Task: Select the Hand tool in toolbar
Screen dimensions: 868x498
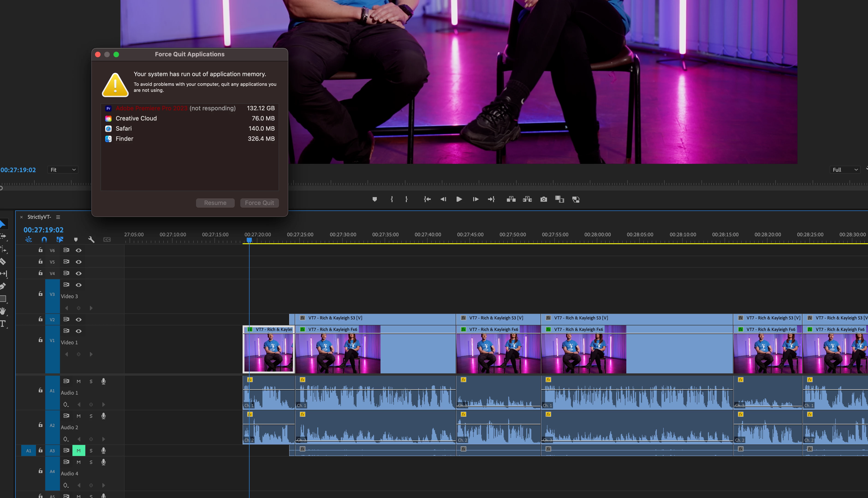Action: [x=3, y=311]
